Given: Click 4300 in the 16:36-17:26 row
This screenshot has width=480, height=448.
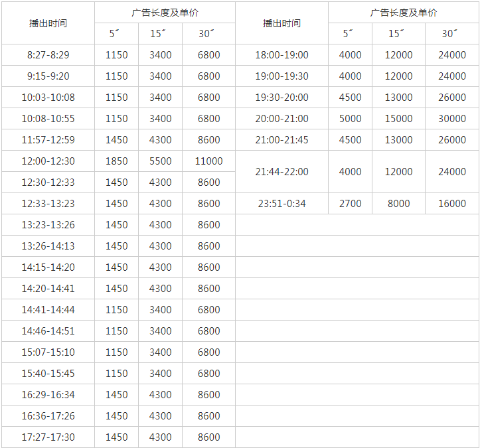Looking at the screenshot, I should click(161, 416).
